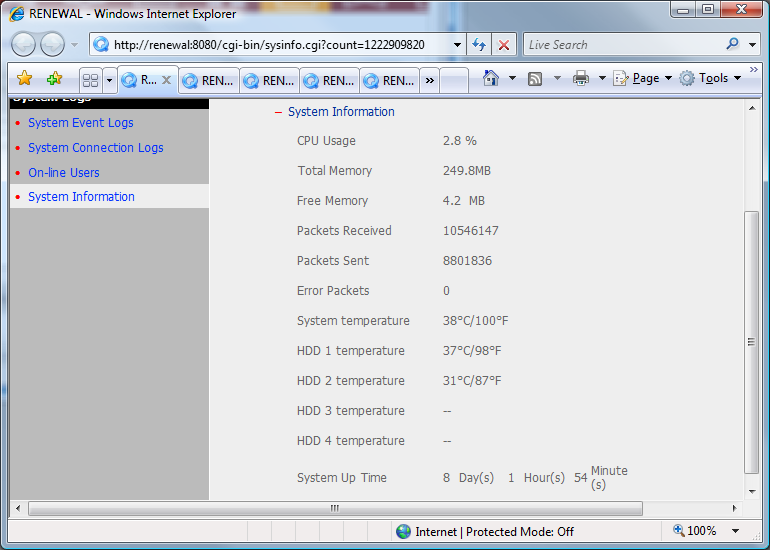The image size is (770, 550).
Task: Open Favorites Center star icon
Action: click(25, 79)
